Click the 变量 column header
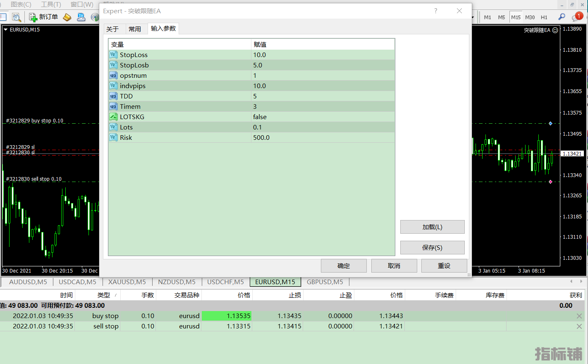 [x=179, y=44]
